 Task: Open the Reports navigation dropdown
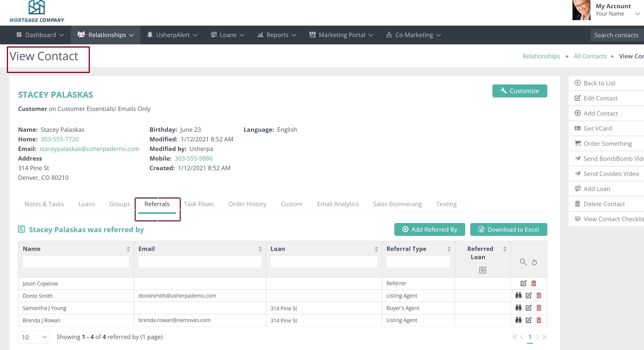277,35
